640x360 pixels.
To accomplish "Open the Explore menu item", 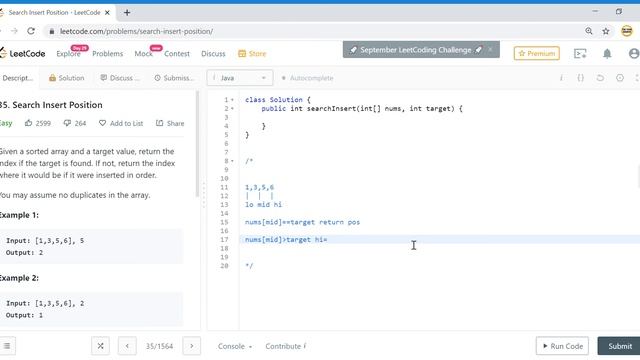I will (x=68, y=53).
